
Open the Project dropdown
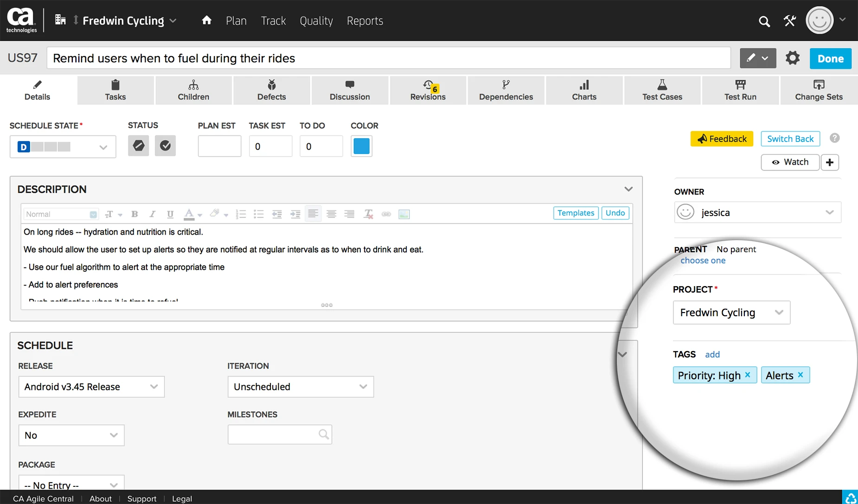pyautogui.click(x=731, y=313)
